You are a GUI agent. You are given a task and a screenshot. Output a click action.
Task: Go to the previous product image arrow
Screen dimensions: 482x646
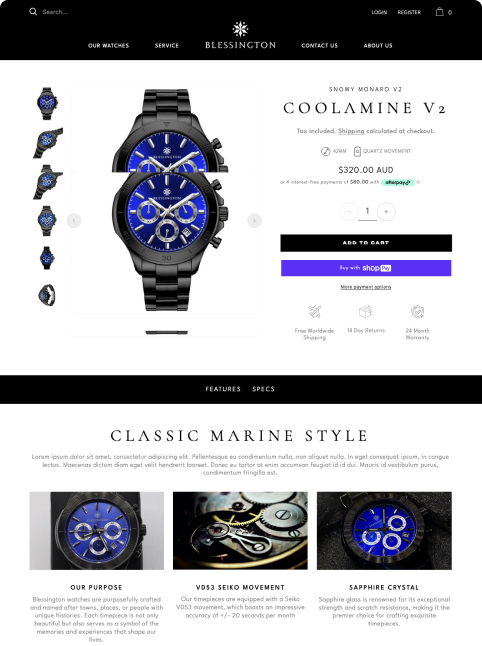click(x=74, y=220)
